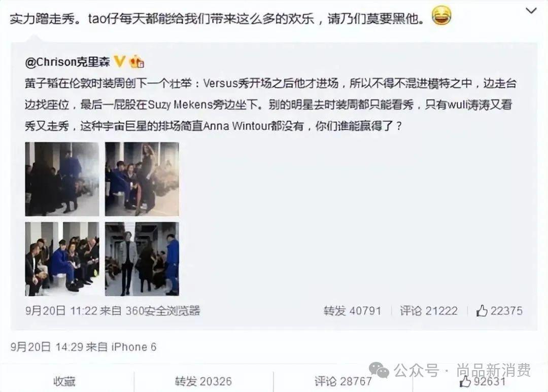
Task: Click the 9月20日 11:22 timestamp
Action: point(61,310)
